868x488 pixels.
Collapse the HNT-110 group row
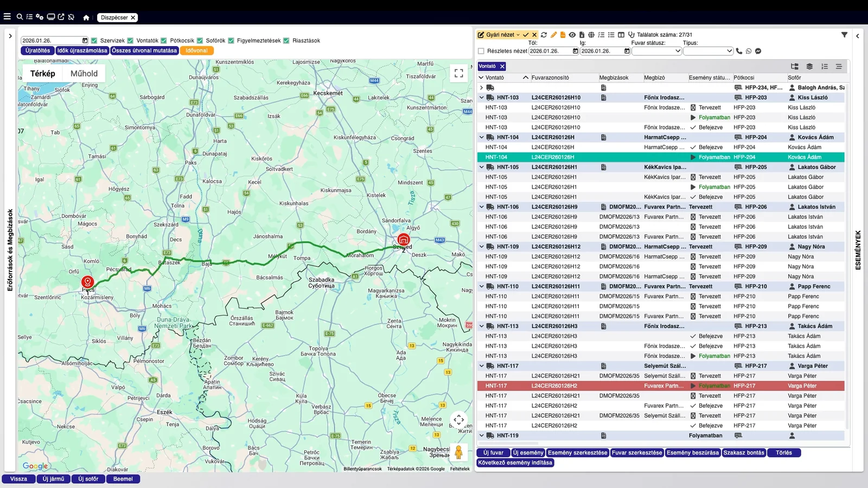tap(481, 286)
